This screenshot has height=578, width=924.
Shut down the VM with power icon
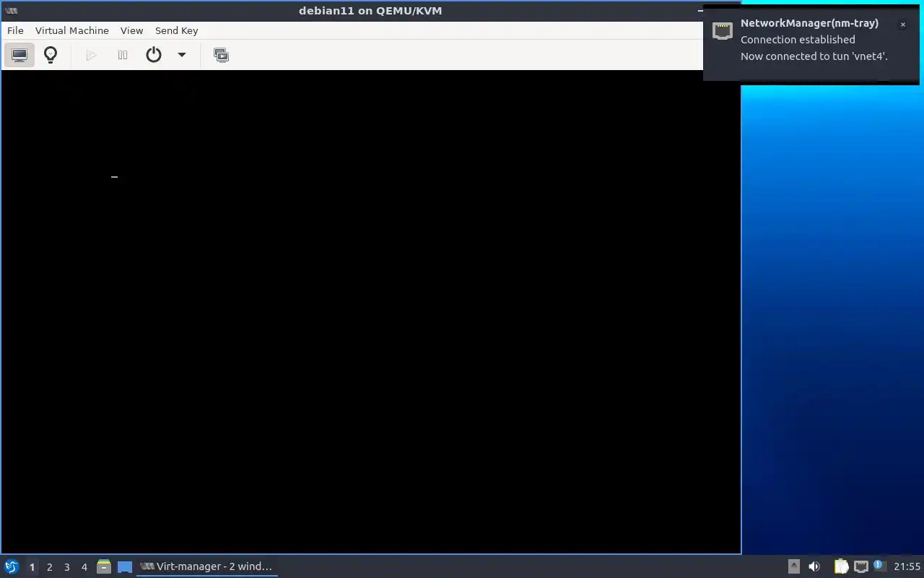154,55
